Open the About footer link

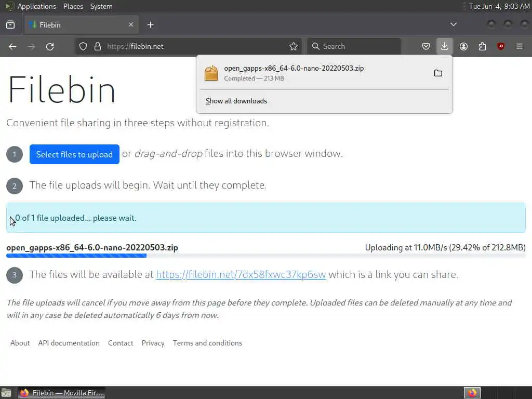[x=20, y=343]
